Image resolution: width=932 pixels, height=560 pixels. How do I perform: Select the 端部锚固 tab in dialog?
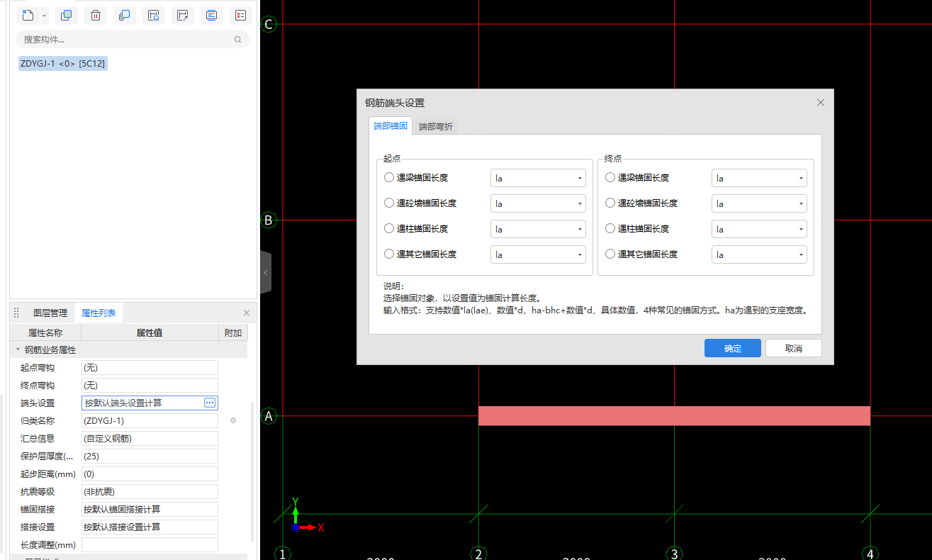coord(391,126)
